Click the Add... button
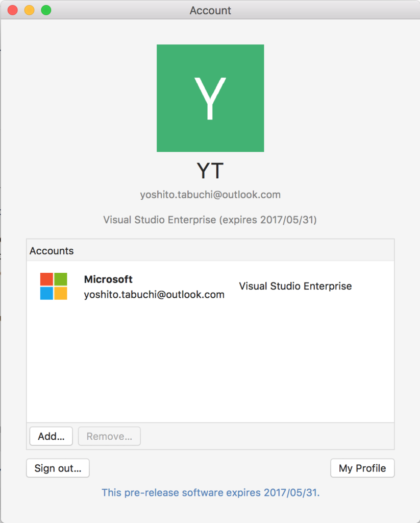Image resolution: width=420 pixels, height=523 pixels. pyautogui.click(x=51, y=436)
